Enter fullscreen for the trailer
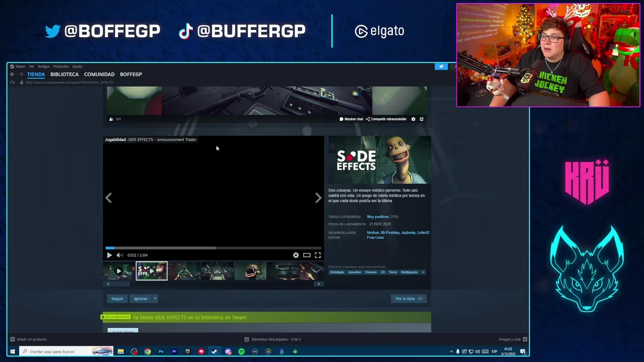 pyautogui.click(x=318, y=255)
